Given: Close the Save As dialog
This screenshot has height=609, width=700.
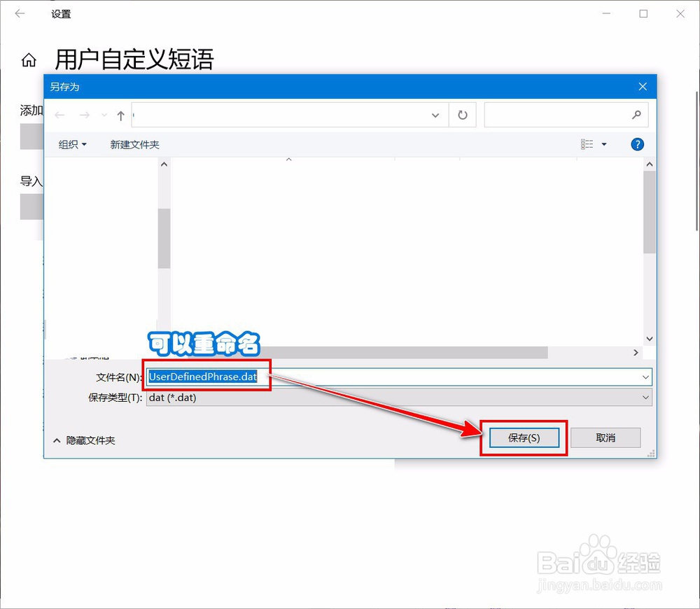Looking at the screenshot, I should (643, 87).
